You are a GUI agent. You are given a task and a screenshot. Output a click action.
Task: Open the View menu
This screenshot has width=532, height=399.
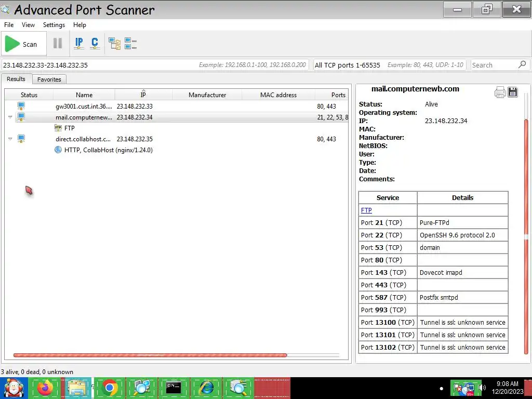coord(28,25)
